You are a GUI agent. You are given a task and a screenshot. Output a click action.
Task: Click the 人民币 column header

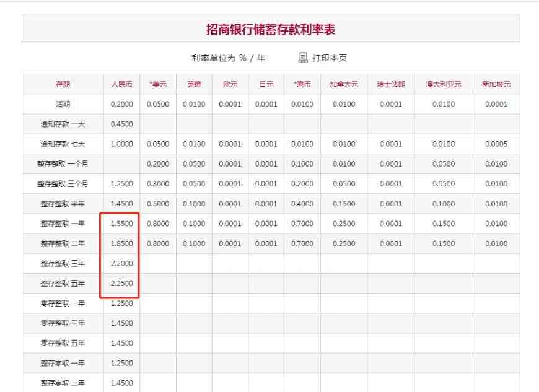[x=121, y=84]
